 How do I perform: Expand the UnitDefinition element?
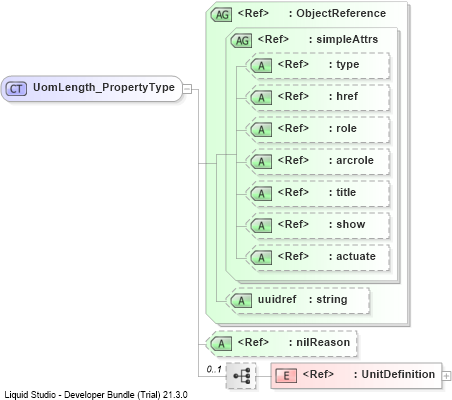[446, 376]
